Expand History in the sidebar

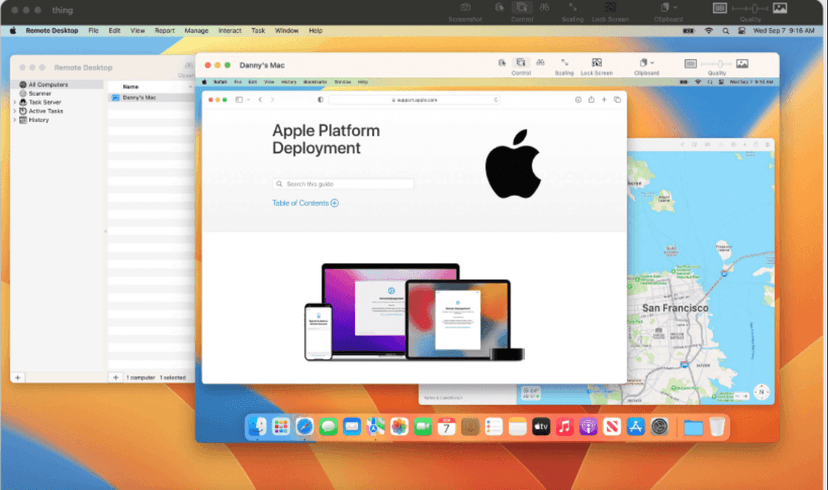[x=15, y=120]
